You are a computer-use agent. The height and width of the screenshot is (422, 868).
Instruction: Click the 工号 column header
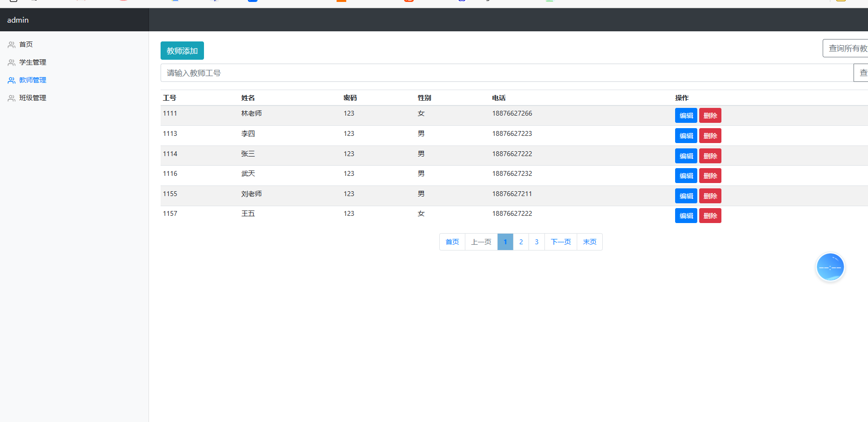pos(169,98)
